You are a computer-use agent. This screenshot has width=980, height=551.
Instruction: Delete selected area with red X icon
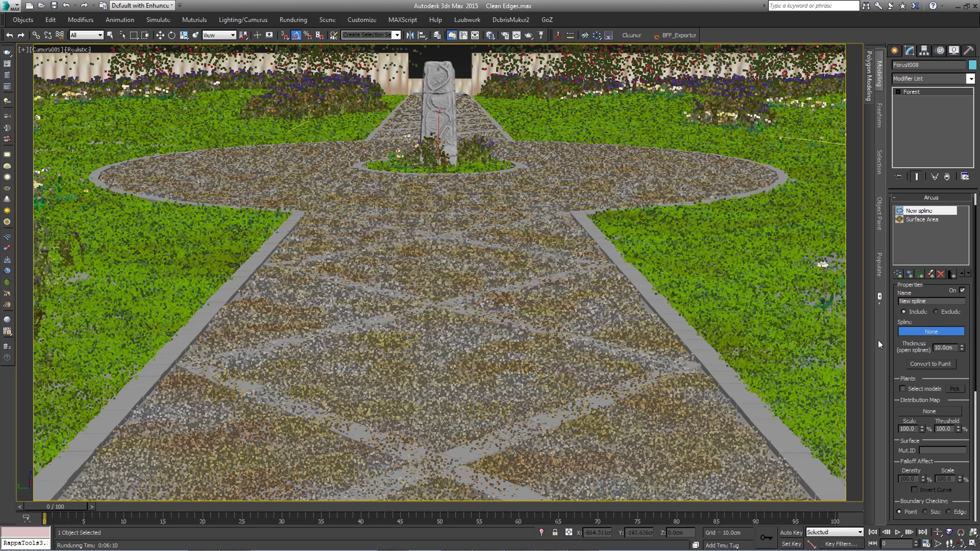point(941,274)
